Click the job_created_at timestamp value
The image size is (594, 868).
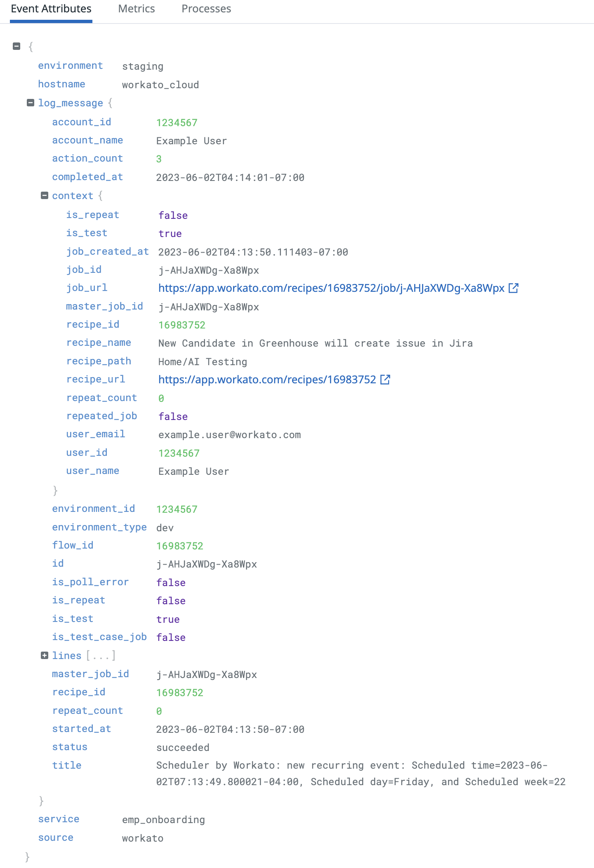(253, 252)
